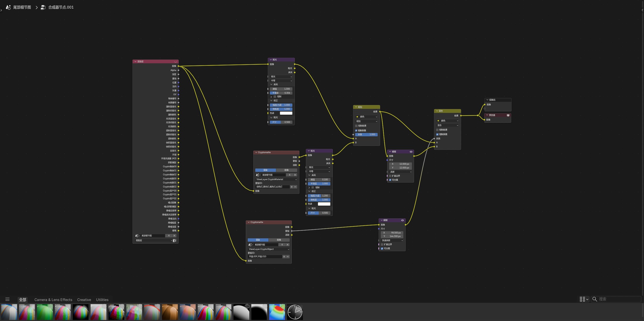Image resolution: width=644 pixels, height=321 pixels.
Task: Click the minus icon beside 绿色灯 matte ID field
Action: (x=295, y=187)
